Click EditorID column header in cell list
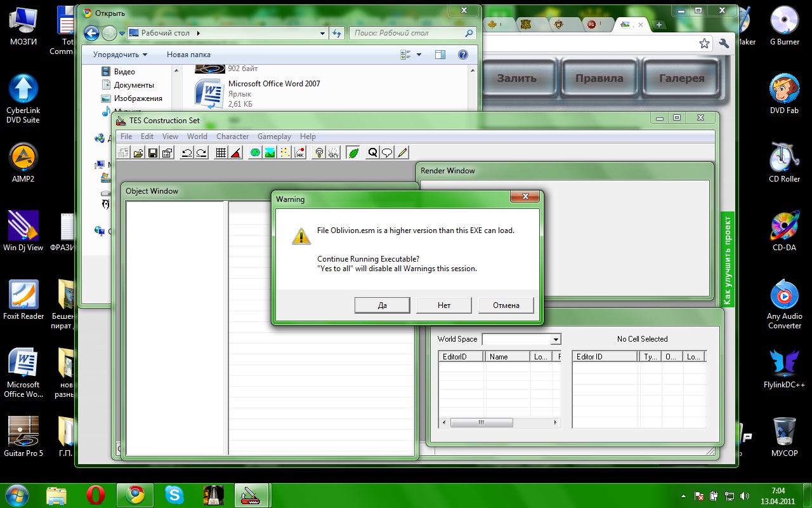This screenshot has width=812, height=508. pyautogui.click(x=461, y=357)
